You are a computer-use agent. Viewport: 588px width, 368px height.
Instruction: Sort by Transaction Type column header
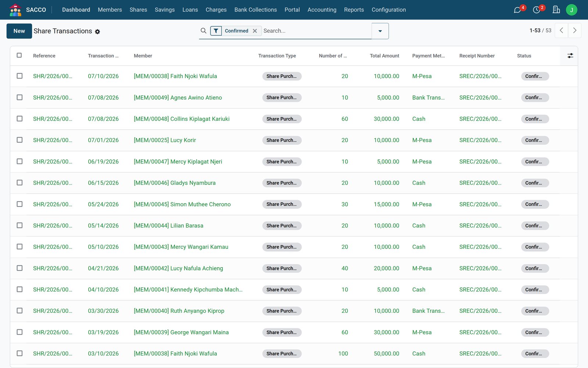[277, 56]
